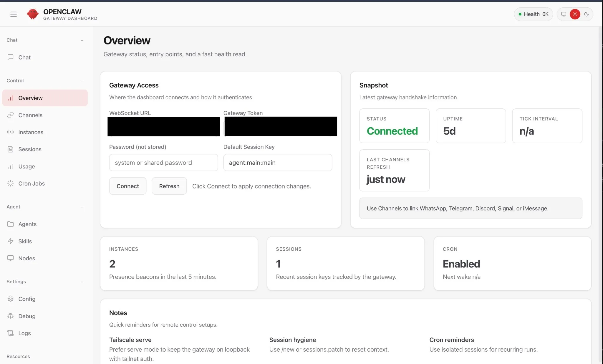This screenshot has height=364, width=603.
Task: Collapse the Control sidebar section
Action: coord(82,81)
